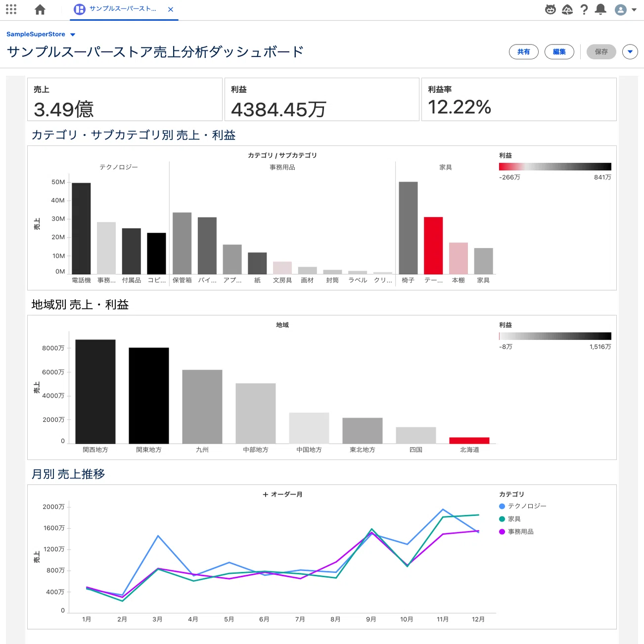Click the 保管箱 bar in office supplies
Screen dimensions: 644x644
click(x=182, y=243)
